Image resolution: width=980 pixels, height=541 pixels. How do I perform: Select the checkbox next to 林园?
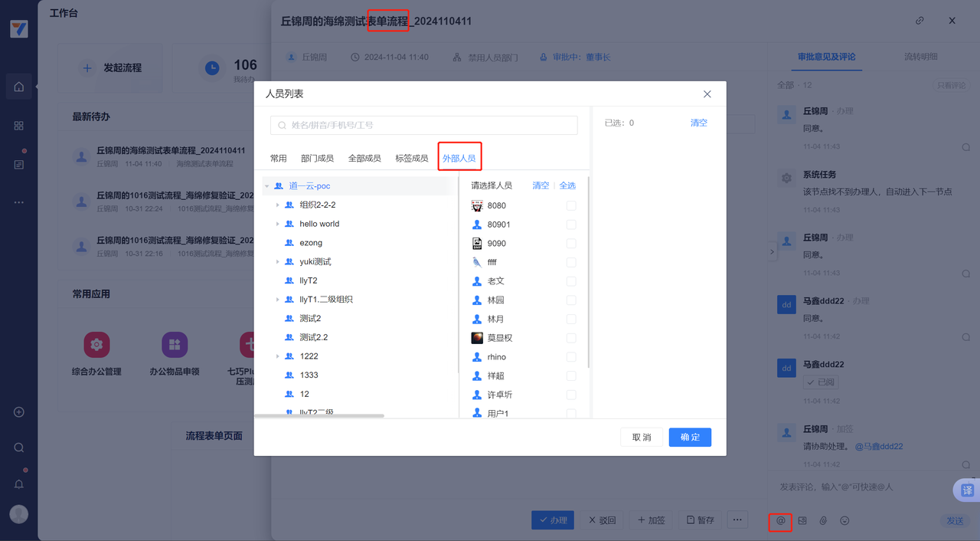click(x=571, y=300)
